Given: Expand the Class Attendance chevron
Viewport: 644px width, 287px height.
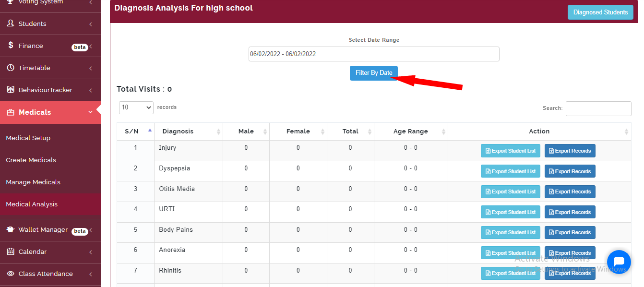Looking at the screenshot, I should (x=91, y=274).
